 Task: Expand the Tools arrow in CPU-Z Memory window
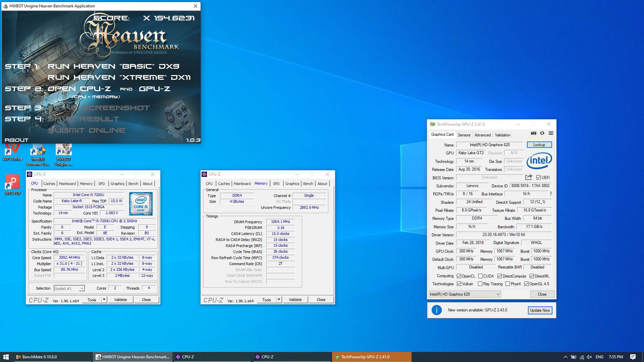(x=279, y=300)
